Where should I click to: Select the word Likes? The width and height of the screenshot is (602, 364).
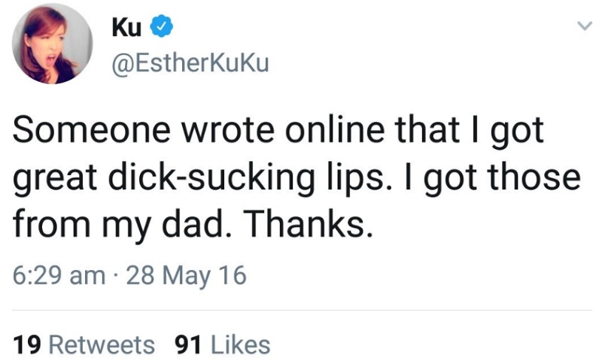(x=241, y=344)
